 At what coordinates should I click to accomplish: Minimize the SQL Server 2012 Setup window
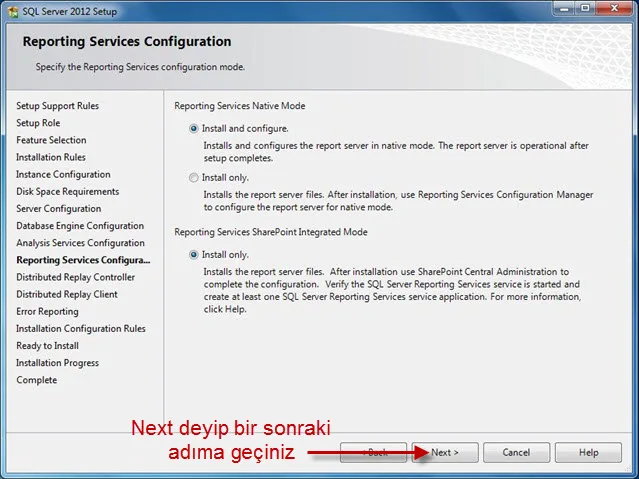pyautogui.click(x=564, y=9)
